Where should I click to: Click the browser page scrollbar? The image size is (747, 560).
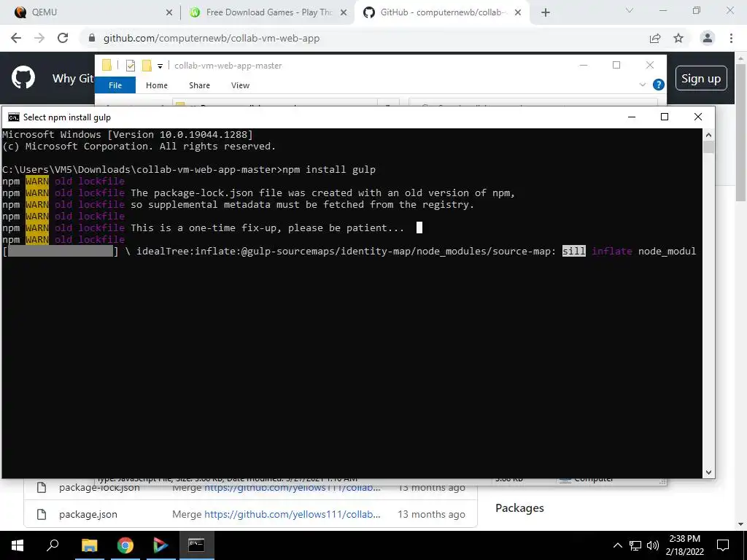741,131
